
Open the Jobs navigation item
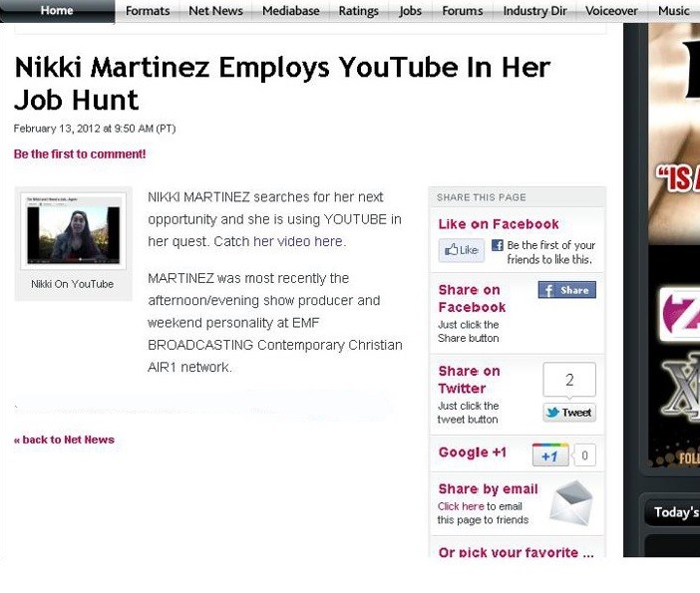(x=410, y=11)
